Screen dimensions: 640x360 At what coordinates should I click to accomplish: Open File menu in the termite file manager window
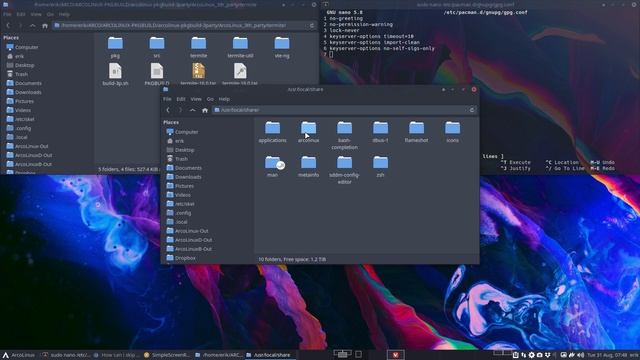[x=7, y=14]
